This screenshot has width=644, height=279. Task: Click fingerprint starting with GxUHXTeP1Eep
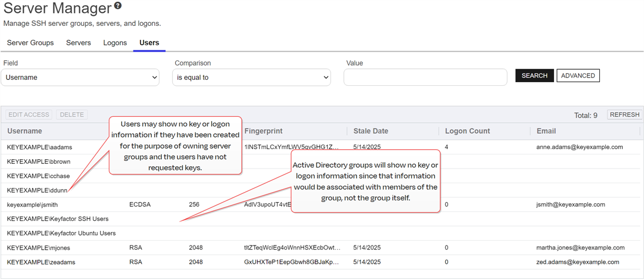[x=292, y=262]
